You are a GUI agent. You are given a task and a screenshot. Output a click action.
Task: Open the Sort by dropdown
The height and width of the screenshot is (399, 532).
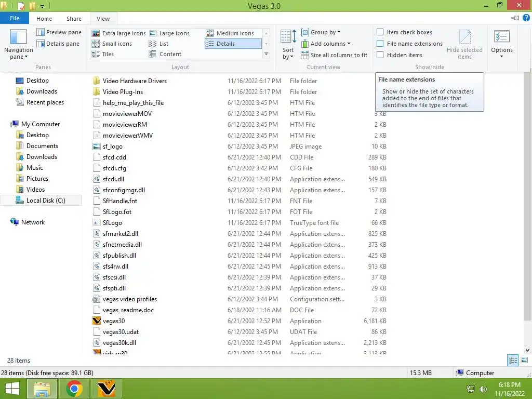(288, 45)
